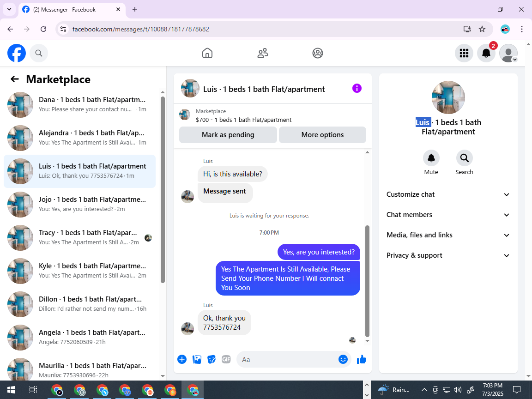The image size is (532, 399).
Task: Close the Messenger browser tab
Action: click(x=118, y=10)
